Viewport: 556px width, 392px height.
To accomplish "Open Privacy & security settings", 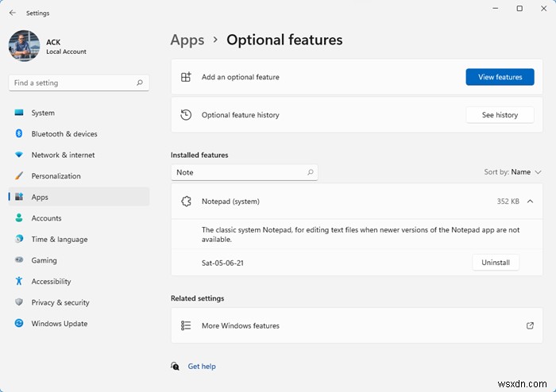I will pyautogui.click(x=60, y=302).
